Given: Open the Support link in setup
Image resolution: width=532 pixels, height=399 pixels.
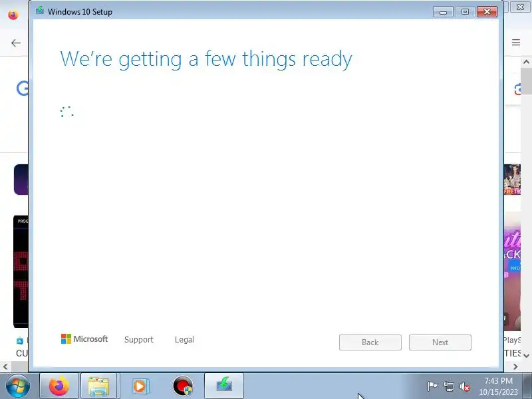Looking at the screenshot, I should tap(139, 340).
